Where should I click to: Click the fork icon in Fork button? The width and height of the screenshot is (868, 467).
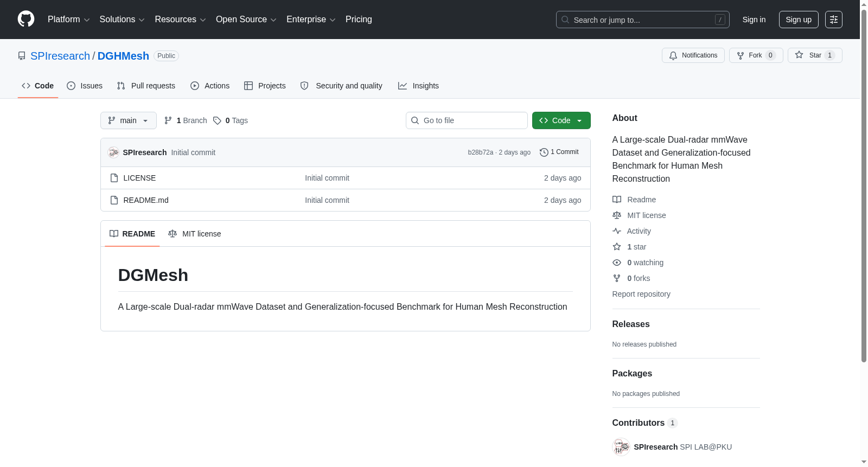click(741, 55)
